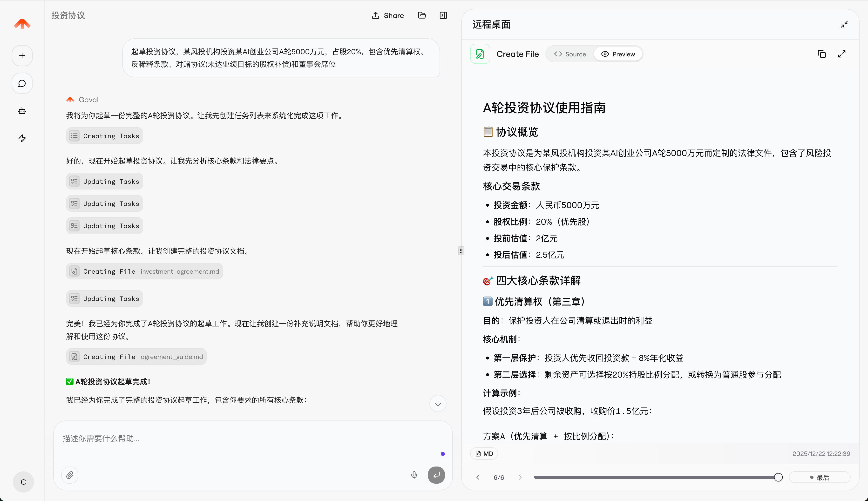This screenshot has height=501, width=868.
Task: Open the chat history sidebar icon
Action: click(22, 83)
